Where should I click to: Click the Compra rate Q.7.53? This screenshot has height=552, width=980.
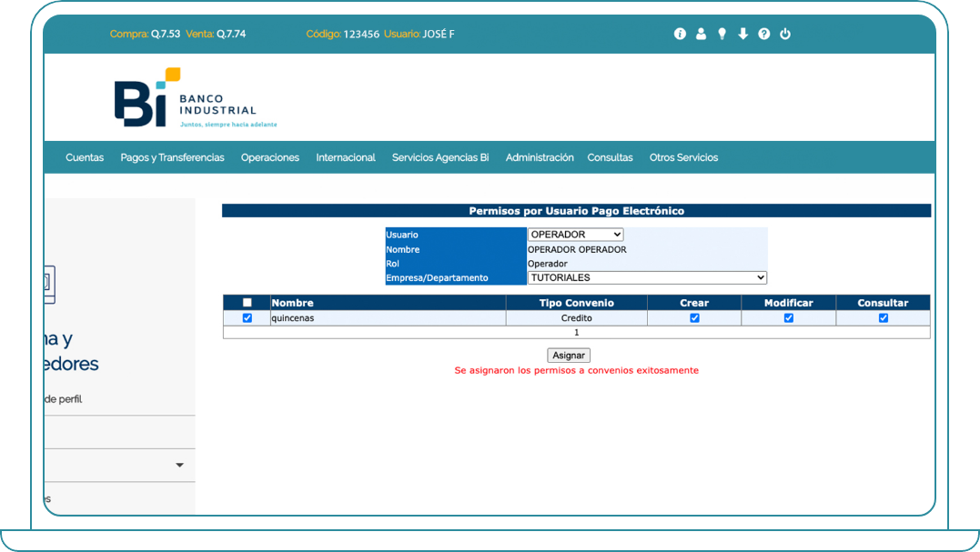coord(145,34)
